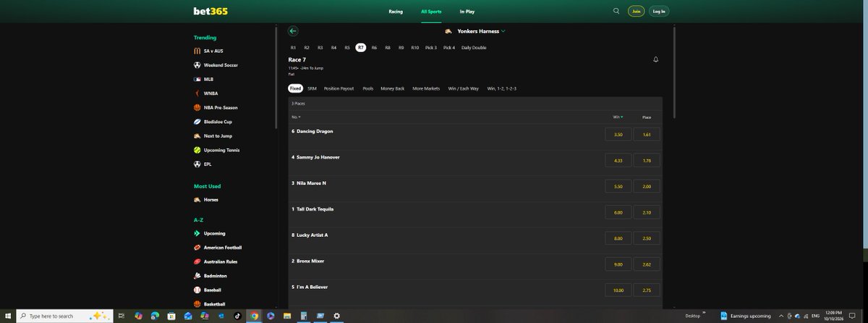Click the NBA Pre-Season basketball icon
This screenshot has height=323, width=868.
pos(197,107)
